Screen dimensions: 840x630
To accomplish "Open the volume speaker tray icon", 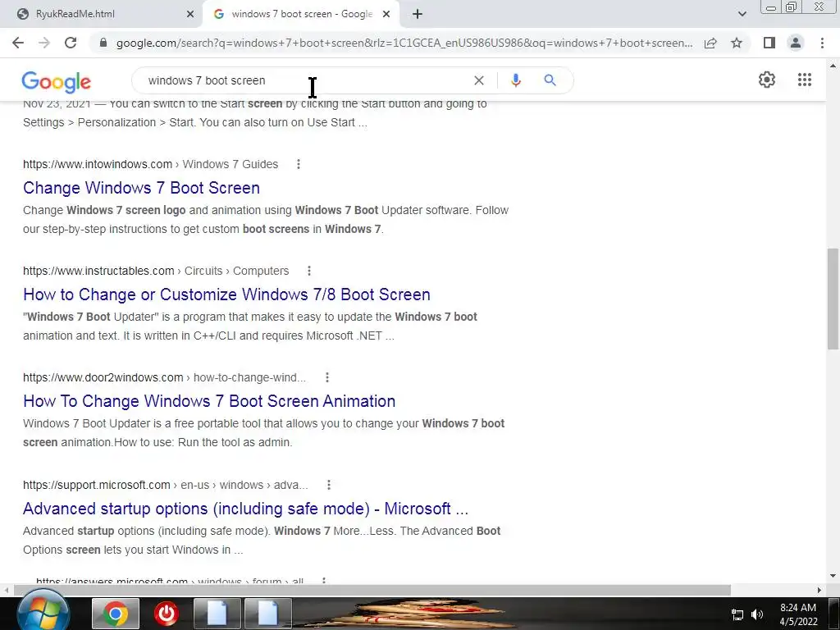I will pyautogui.click(x=757, y=614).
